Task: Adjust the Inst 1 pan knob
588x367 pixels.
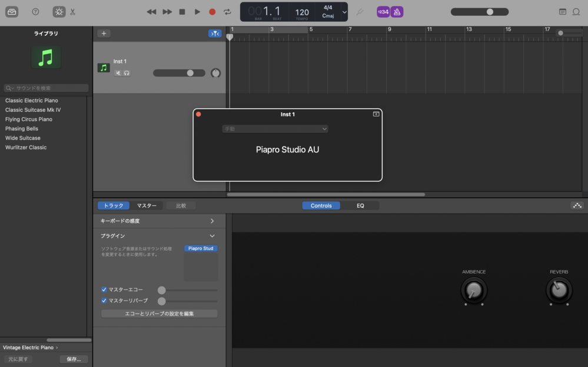Action: click(215, 73)
